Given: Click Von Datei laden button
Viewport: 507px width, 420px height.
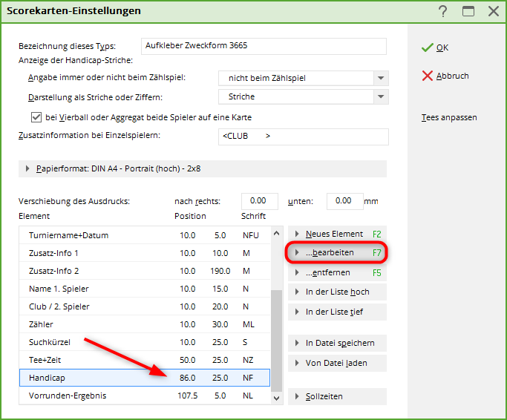Looking at the screenshot, I should [336, 364].
